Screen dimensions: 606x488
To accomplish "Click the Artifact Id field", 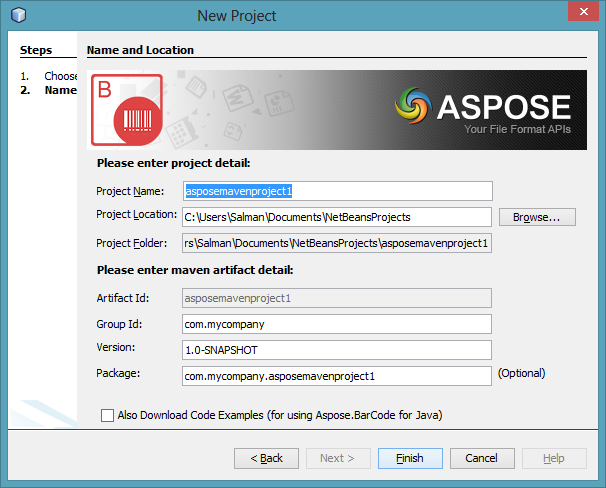I will point(337,298).
